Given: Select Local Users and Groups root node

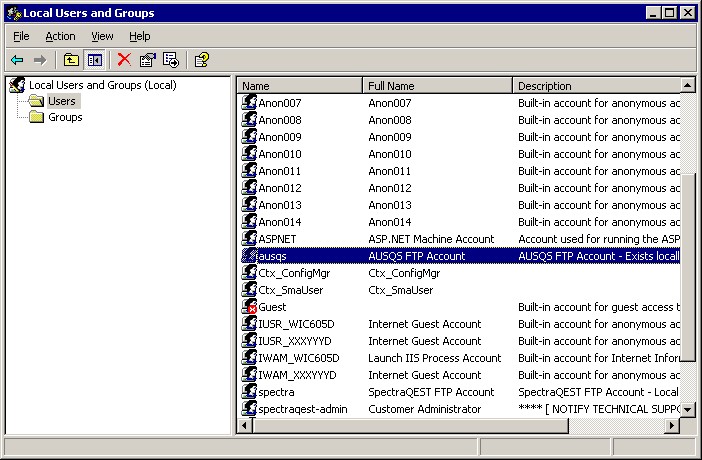Looking at the screenshot, I should click(x=102, y=85).
